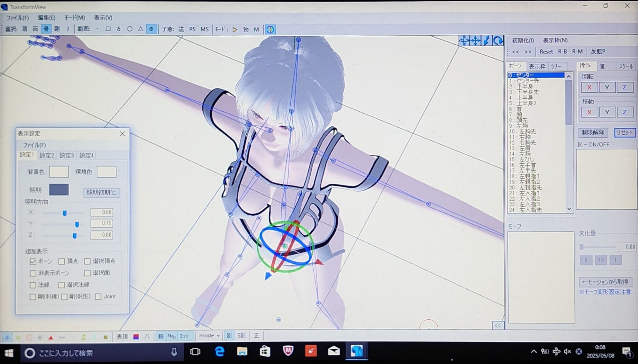Enable the 選択法線 checkbox

(x=62, y=285)
